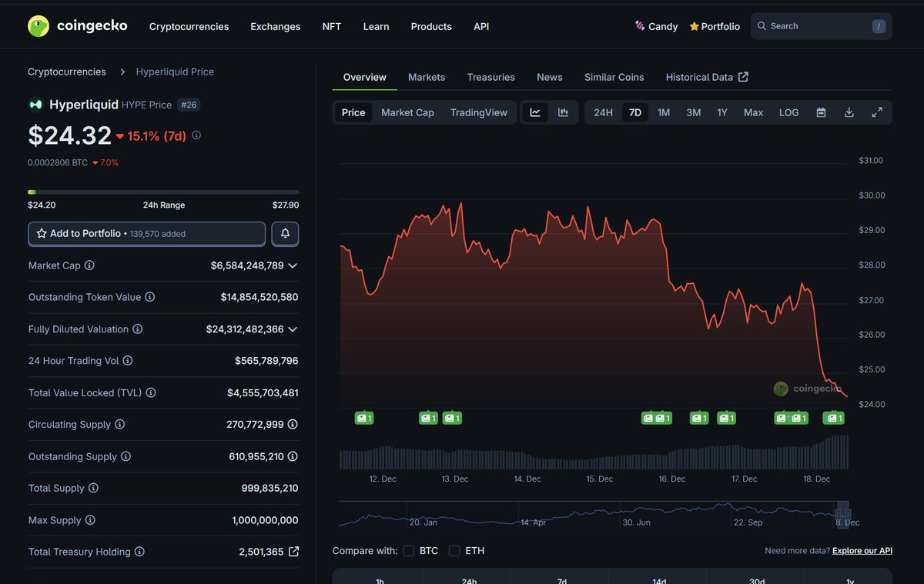Viewport: 924px width, 584px height.
Task: Click the Market Cap info icon
Action: [89, 265]
